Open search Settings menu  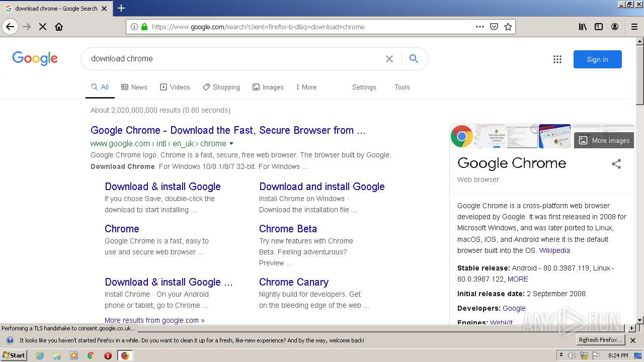[x=364, y=87]
